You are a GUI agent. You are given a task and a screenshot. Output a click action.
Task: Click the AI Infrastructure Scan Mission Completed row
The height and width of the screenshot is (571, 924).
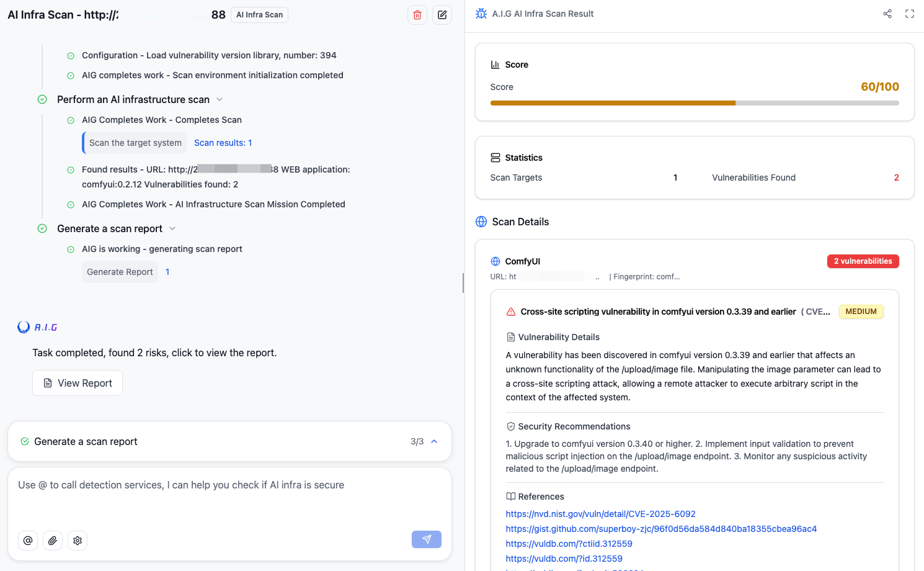[x=213, y=204]
